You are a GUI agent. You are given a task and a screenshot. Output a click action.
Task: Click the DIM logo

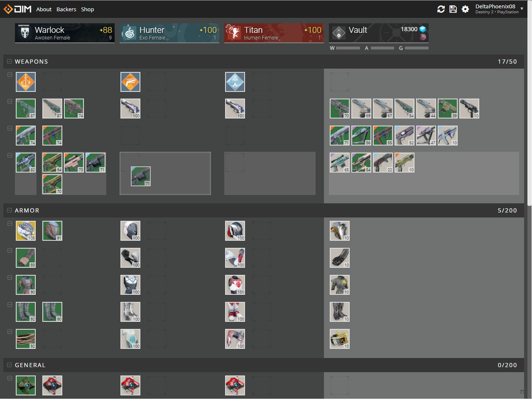tap(17, 9)
